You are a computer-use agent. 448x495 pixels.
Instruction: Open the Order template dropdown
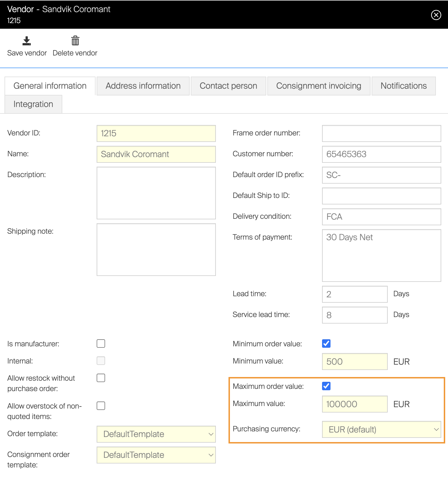(156, 434)
